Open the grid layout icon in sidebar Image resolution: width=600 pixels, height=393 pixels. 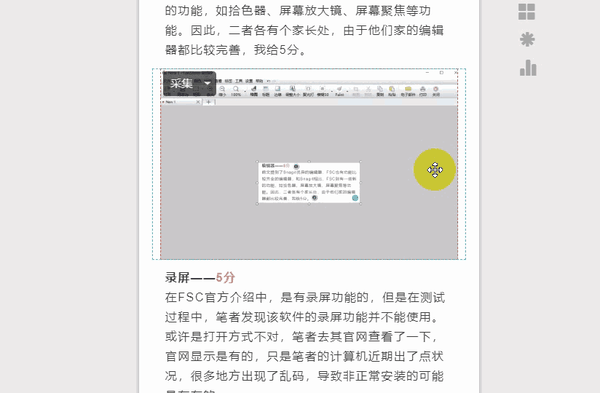coord(527,11)
